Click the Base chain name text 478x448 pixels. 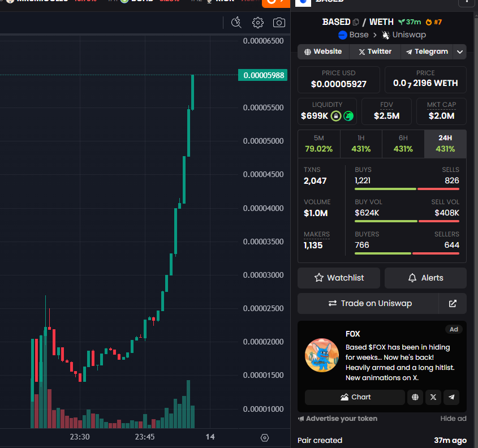[359, 35]
